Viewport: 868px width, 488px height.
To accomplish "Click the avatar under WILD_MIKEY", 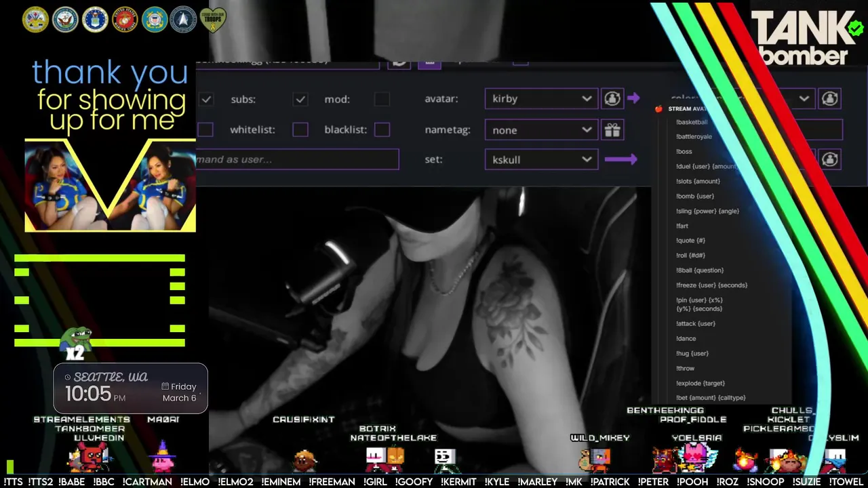I will click(x=596, y=459).
